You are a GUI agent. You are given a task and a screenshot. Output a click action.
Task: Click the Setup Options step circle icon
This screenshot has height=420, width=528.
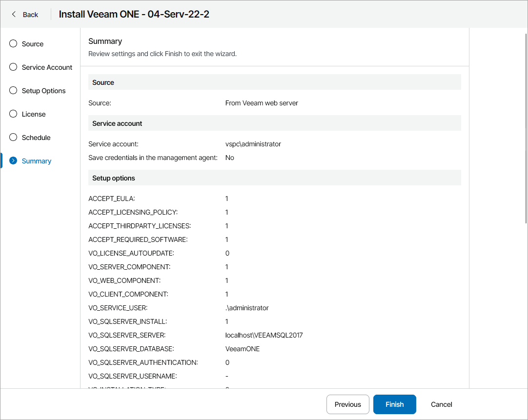pyautogui.click(x=13, y=91)
